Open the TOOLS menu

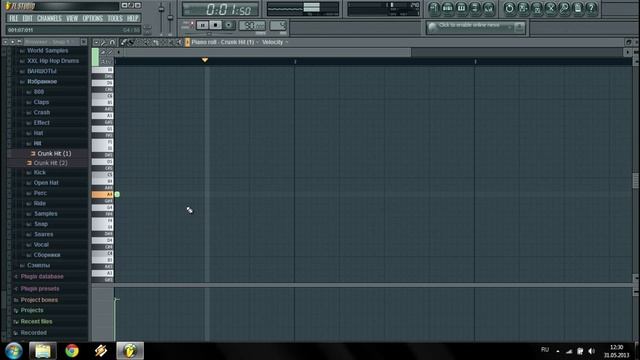click(115, 18)
